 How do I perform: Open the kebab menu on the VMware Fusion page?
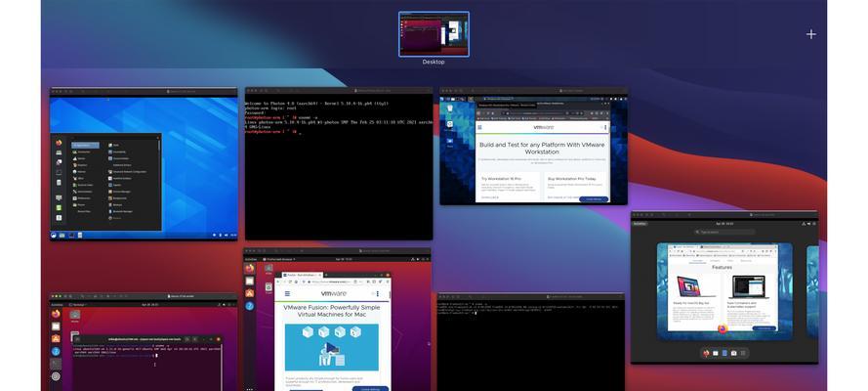pos(379,294)
